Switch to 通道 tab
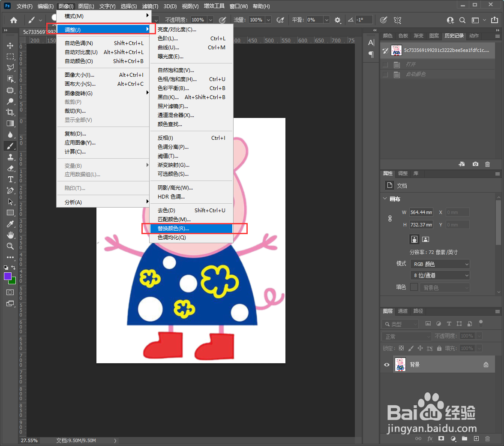Image resolution: width=504 pixels, height=446 pixels. [402, 311]
